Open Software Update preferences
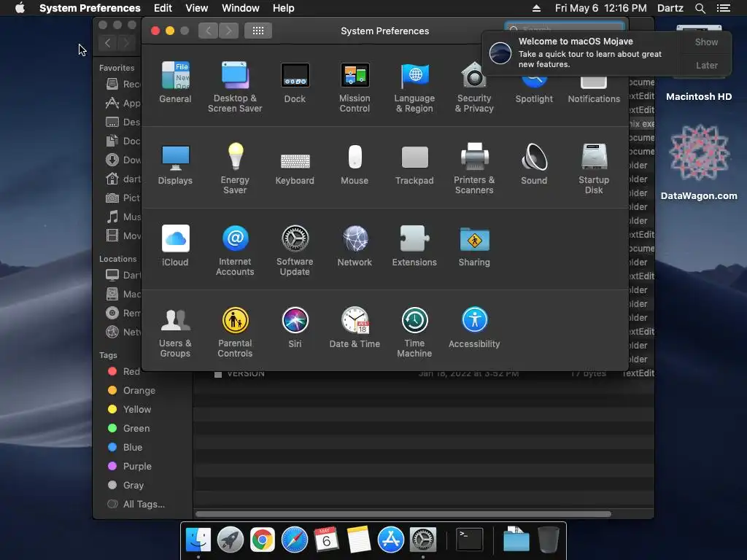The height and width of the screenshot is (560, 747). (x=295, y=251)
